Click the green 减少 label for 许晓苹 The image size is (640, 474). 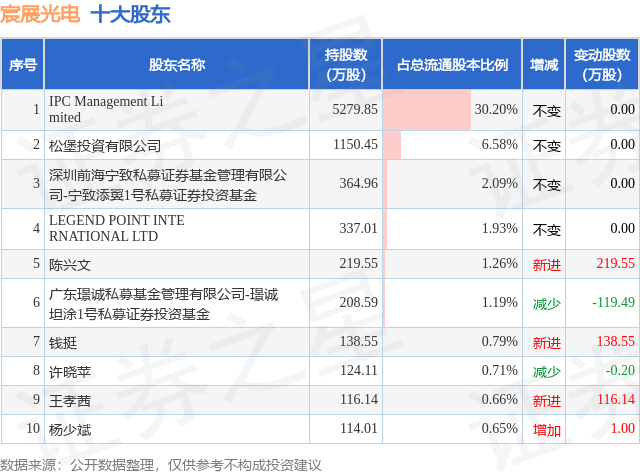[x=547, y=372]
